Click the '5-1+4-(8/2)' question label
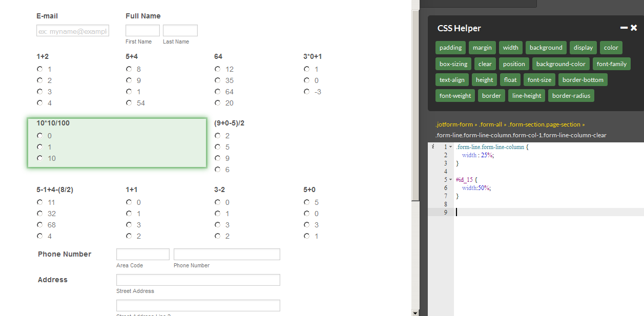644x316 pixels. click(55, 189)
